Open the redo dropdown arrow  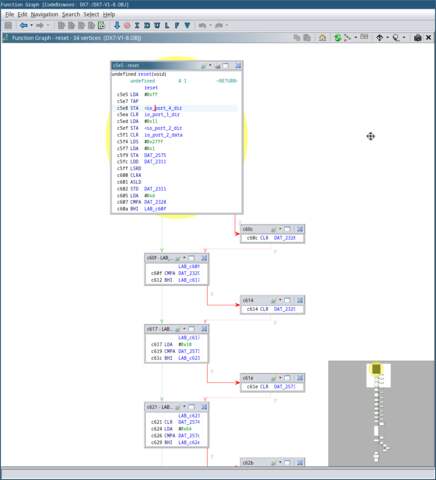(x=227, y=25)
